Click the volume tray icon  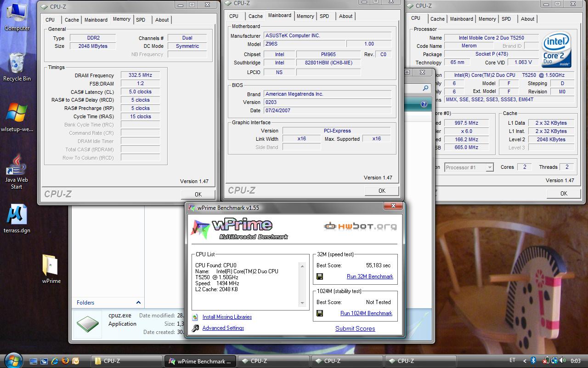[x=563, y=361]
